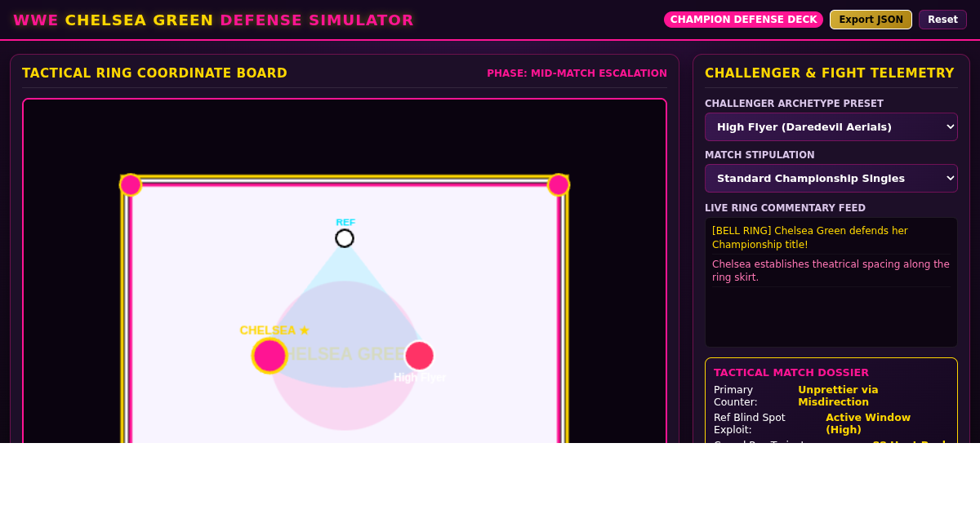Click the Ref Blind Spot Exploit label
Screen dimensions: 980x514
click(750, 423)
